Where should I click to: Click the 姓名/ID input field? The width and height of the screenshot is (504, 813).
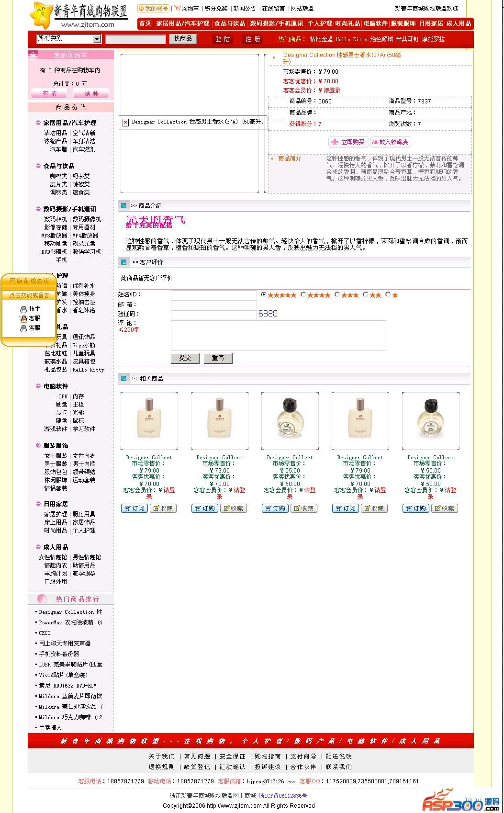click(x=214, y=295)
